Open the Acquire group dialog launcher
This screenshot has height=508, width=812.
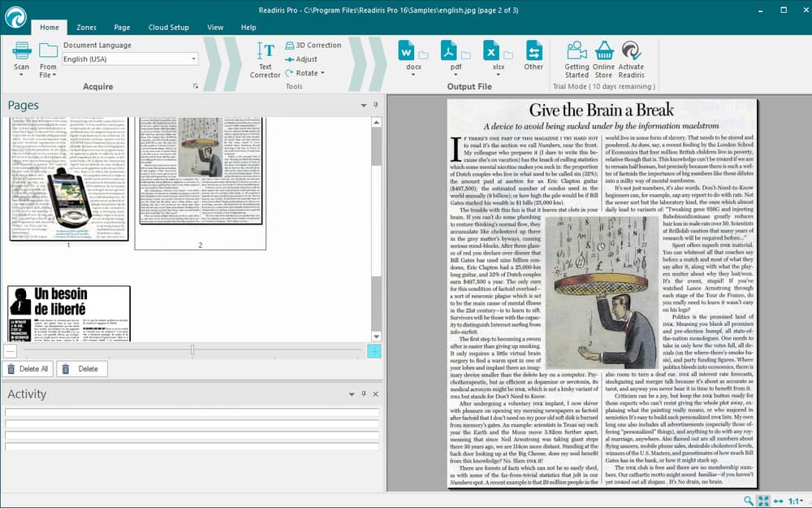click(x=196, y=87)
